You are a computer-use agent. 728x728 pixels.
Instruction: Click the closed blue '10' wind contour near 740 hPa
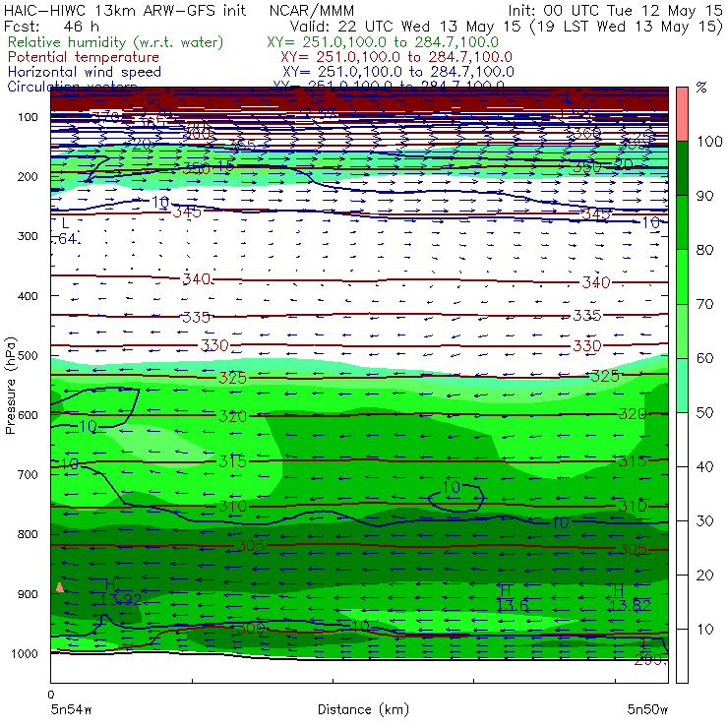(455, 497)
